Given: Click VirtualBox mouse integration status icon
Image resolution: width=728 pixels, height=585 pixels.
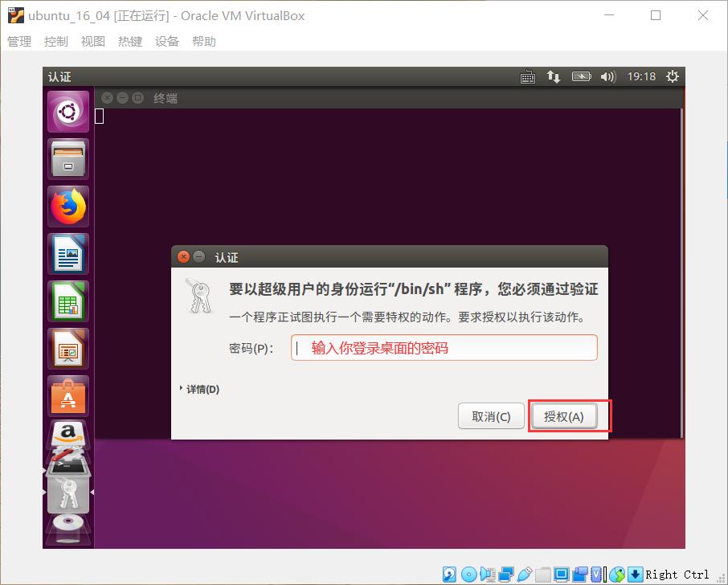Looking at the screenshot, I should 617,575.
